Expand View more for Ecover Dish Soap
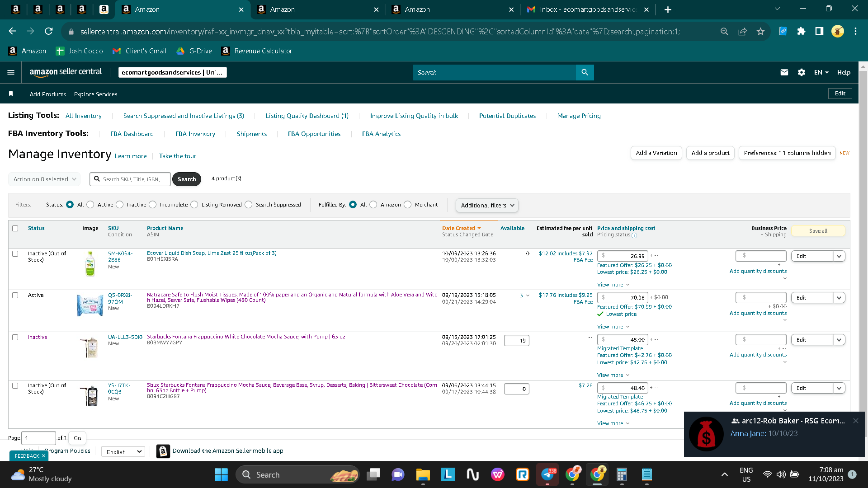The height and width of the screenshot is (488, 868). 613,285
